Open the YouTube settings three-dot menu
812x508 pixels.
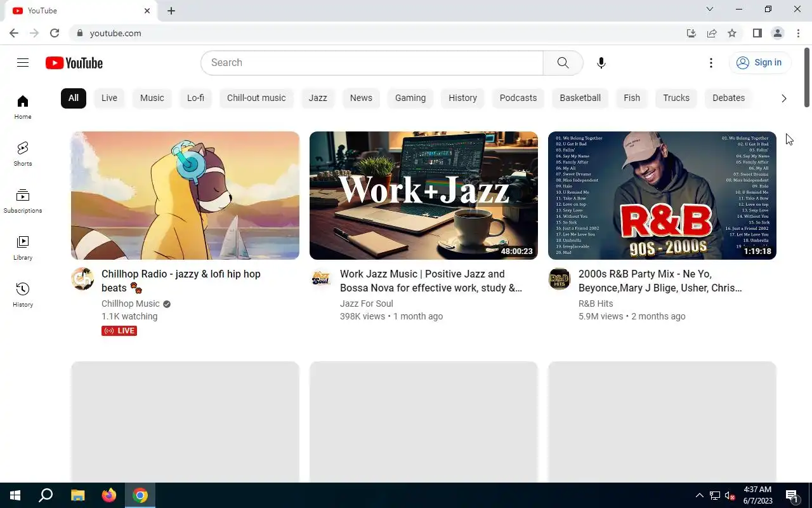pos(711,62)
